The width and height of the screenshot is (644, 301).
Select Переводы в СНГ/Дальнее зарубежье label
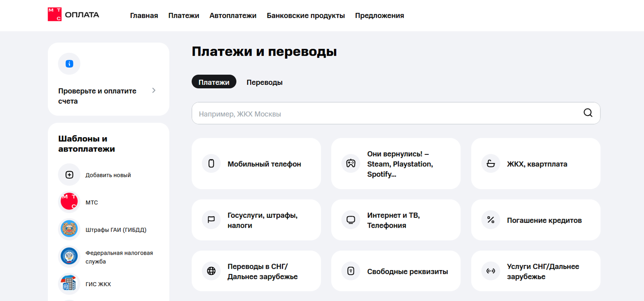263,271
